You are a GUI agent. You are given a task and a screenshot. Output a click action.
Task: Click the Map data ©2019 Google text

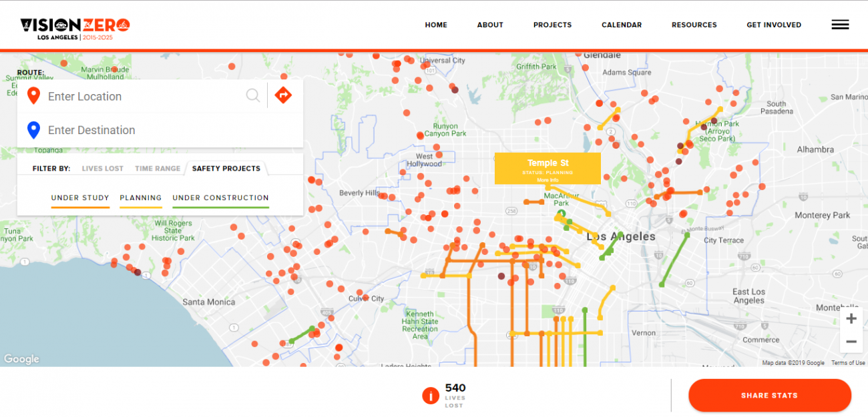[x=793, y=363]
